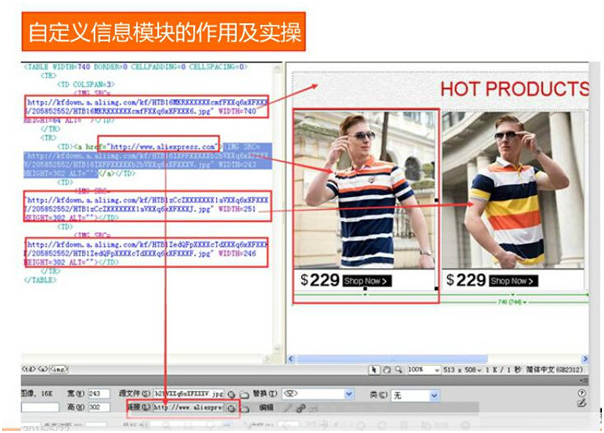Select the <a> tag in tag selector
604x433 pixels.
point(42,369)
